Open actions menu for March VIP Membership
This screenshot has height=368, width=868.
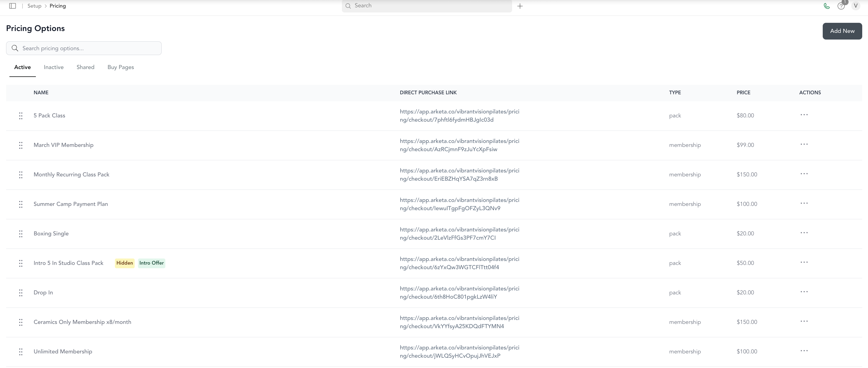pos(804,144)
